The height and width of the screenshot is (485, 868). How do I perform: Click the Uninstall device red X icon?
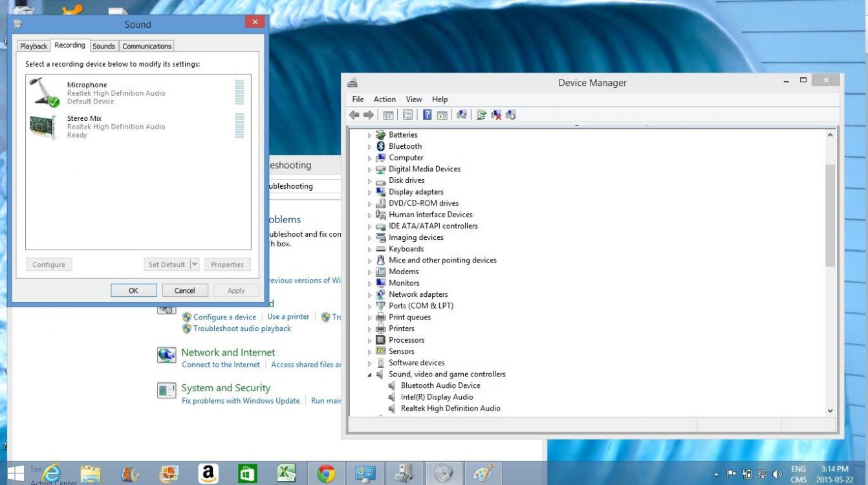point(496,114)
